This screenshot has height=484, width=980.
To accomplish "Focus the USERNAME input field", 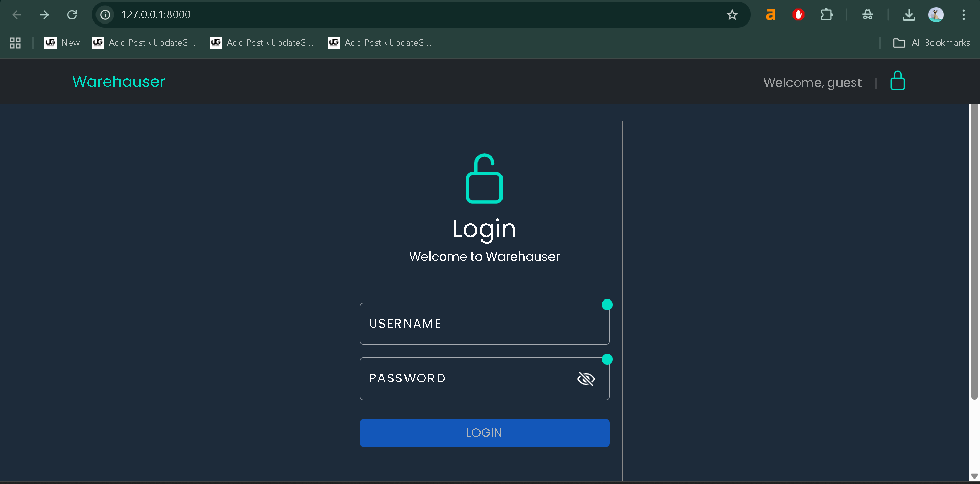I will [x=484, y=324].
